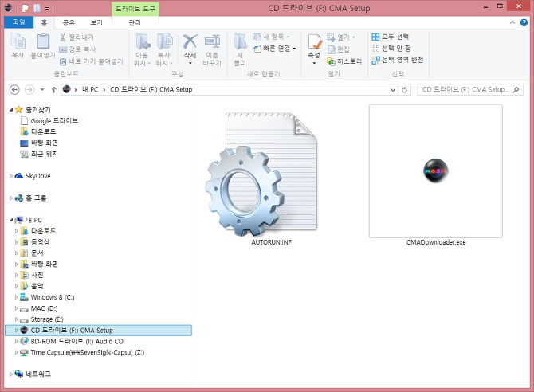Click the Quick Access properties icon in title bar

point(26,8)
